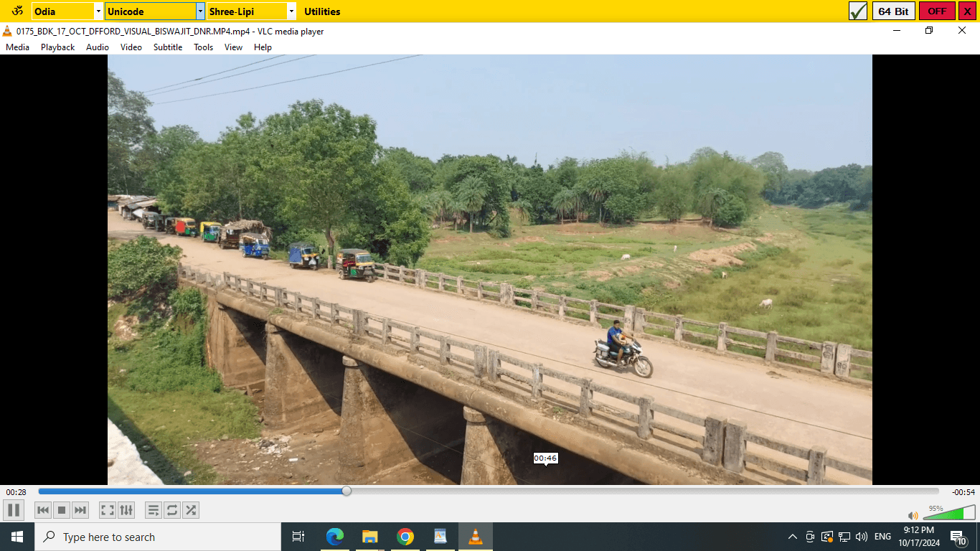Screen dimensions: 980x551
Task: Open the document editor taskbar icon
Action: (440, 537)
